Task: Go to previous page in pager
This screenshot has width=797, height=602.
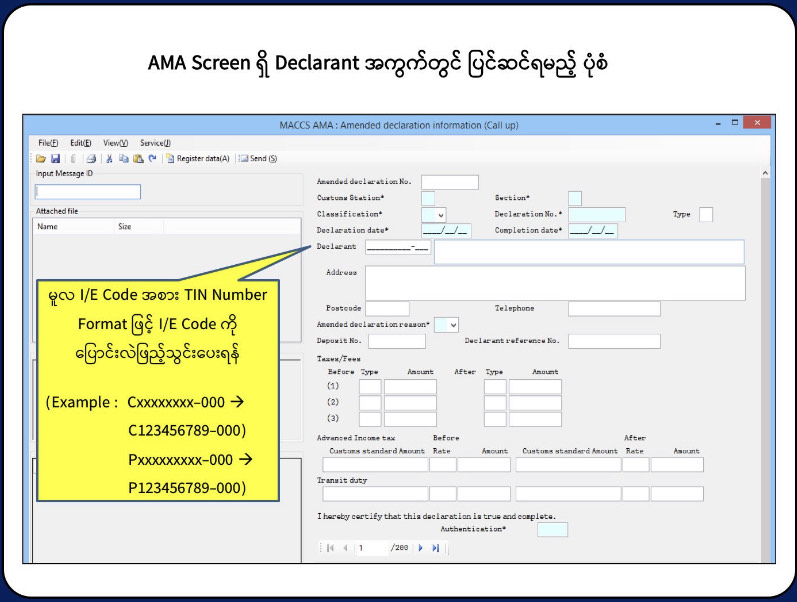Action: coord(346,548)
